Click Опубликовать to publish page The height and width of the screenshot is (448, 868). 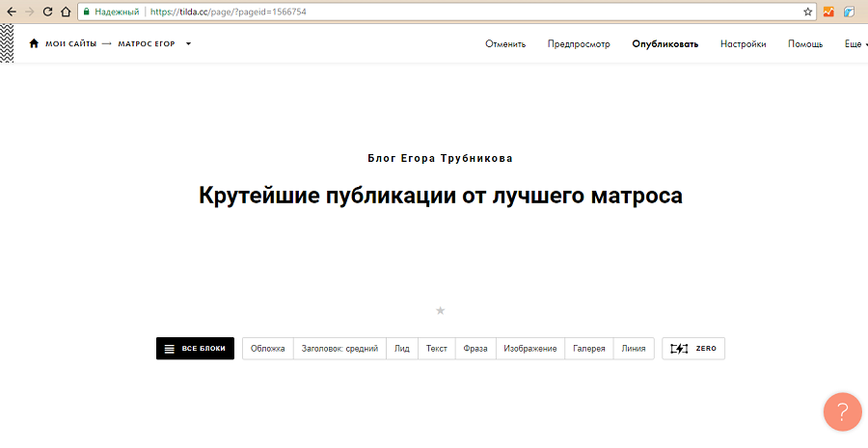(665, 44)
